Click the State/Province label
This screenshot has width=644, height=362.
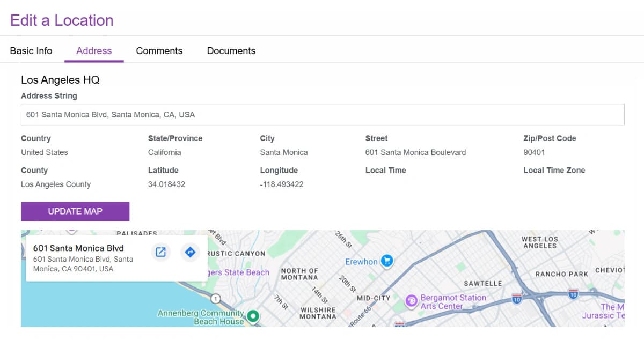pyautogui.click(x=175, y=138)
